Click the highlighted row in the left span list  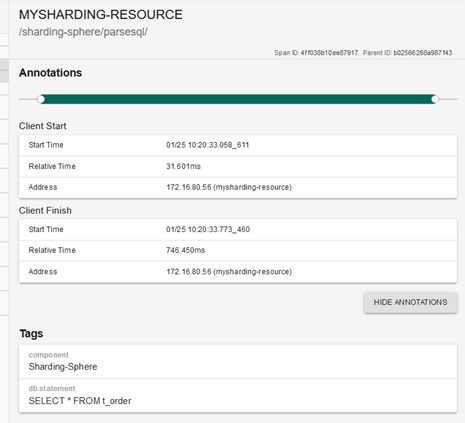click(4, 70)
